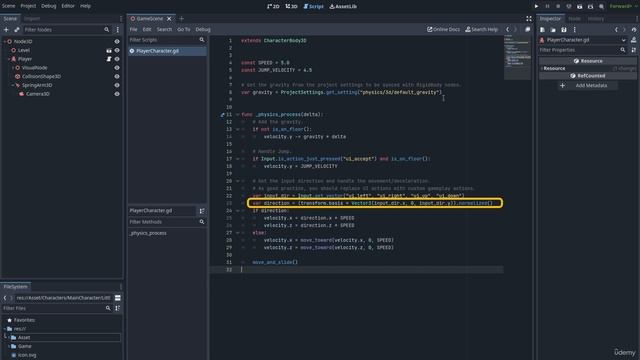Fold the if direction block
This screenshot has width=640, height=360.
tap(238, 211)
